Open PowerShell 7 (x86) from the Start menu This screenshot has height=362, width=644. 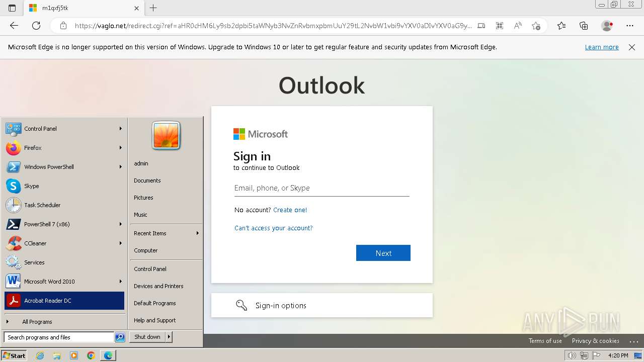tap(64, 224)
